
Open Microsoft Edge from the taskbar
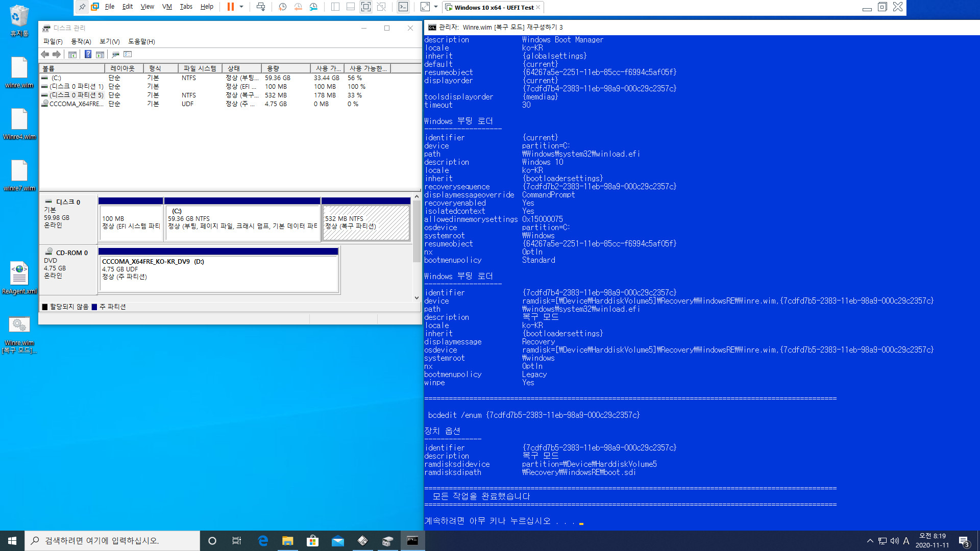pos(263,541)
